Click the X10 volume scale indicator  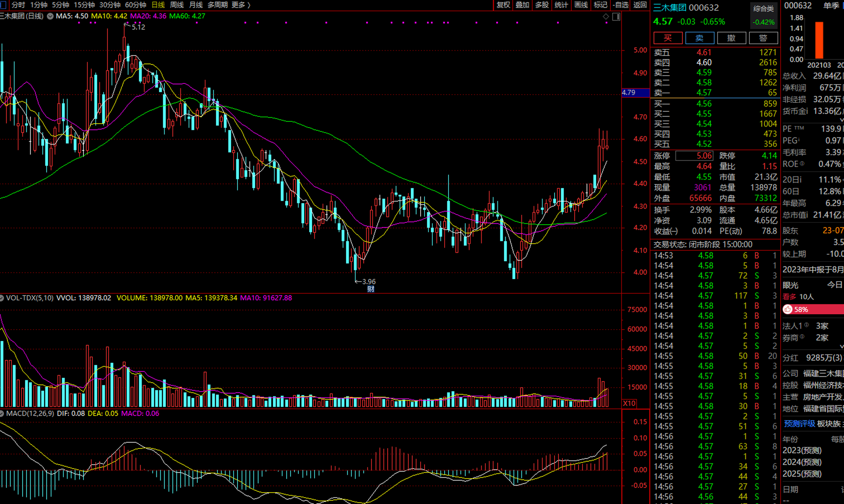tap(629, 403)
